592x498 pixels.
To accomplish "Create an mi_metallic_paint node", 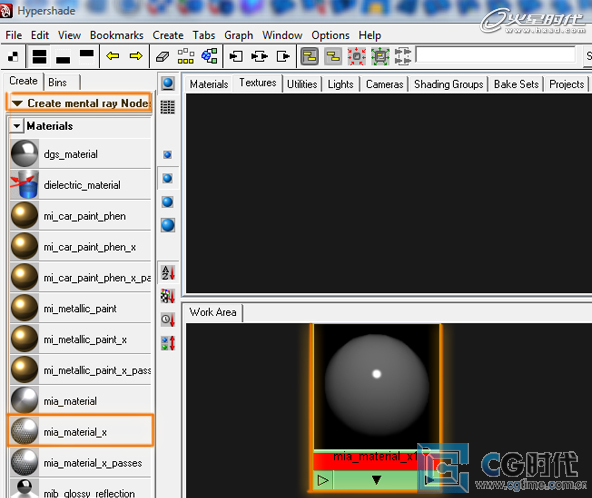I will pyautogui.click(x=80, y=308).
